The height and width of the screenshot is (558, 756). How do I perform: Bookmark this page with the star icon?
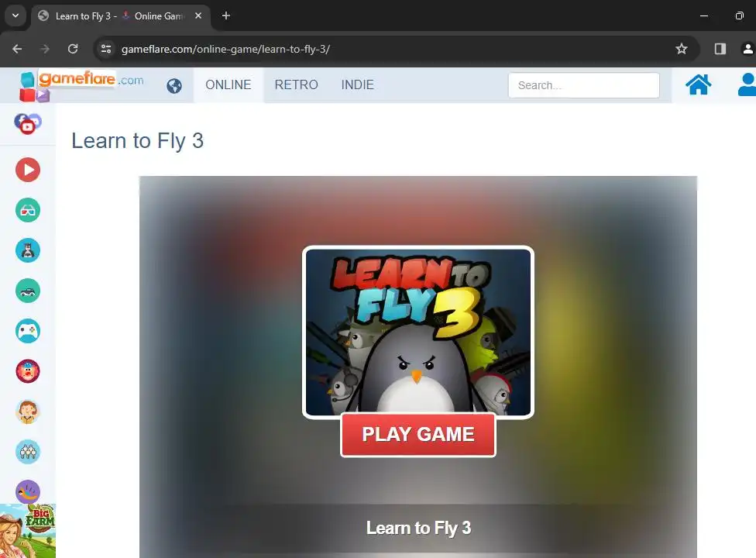(682, 49)
